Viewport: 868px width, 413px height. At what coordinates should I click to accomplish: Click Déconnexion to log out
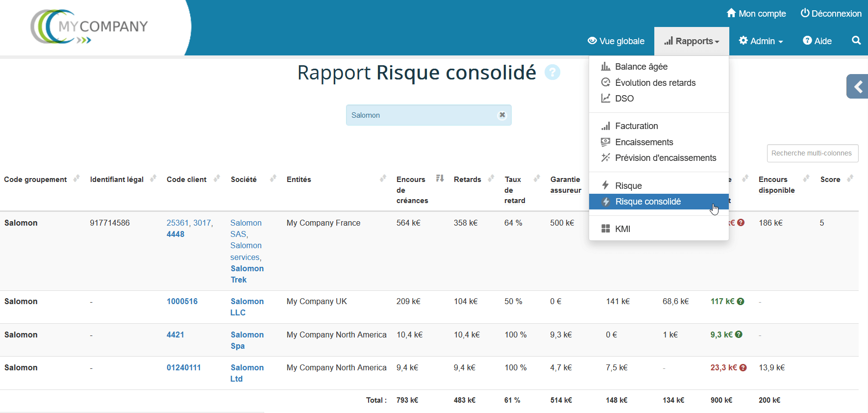[x=831, y=14]
